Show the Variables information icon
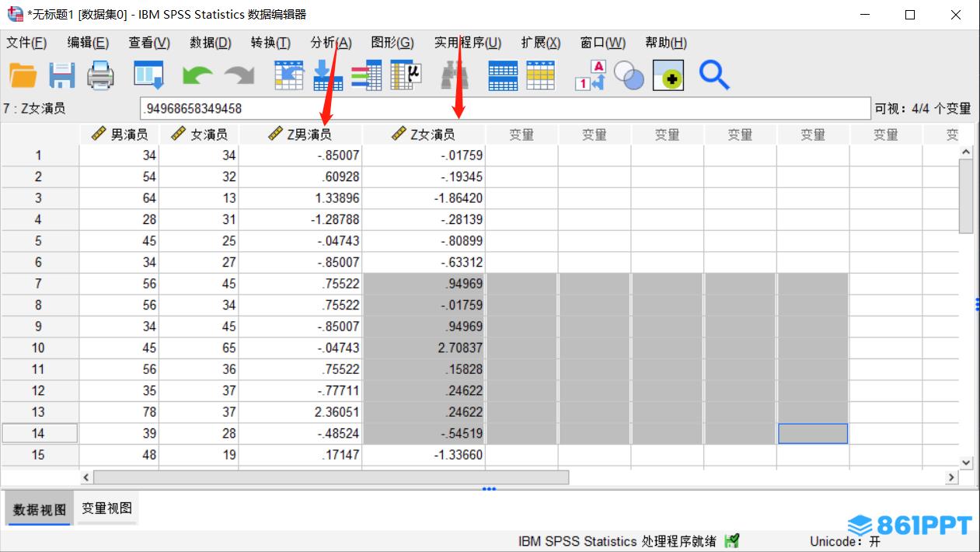980x552 pixels. tap(365, 75)
